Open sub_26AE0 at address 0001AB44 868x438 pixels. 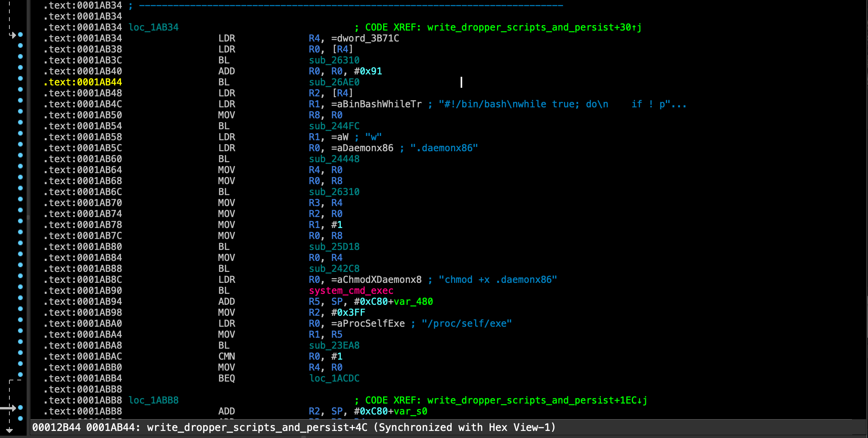334,82
